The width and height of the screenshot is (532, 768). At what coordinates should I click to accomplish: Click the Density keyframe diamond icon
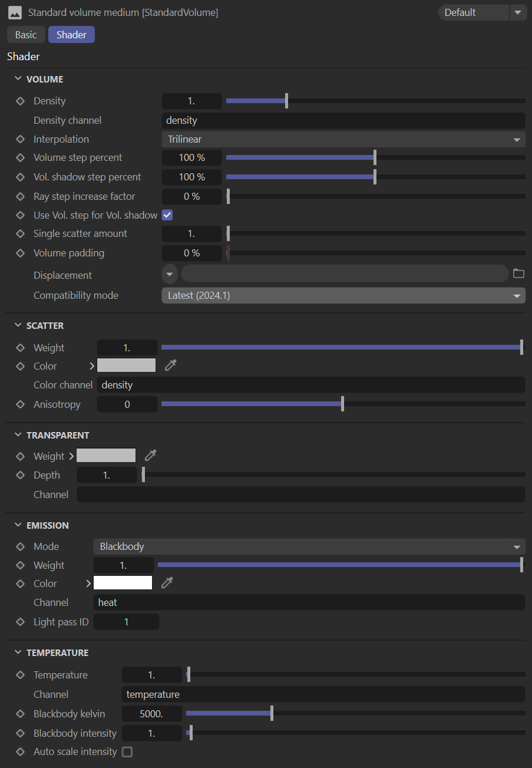point(21,101)
